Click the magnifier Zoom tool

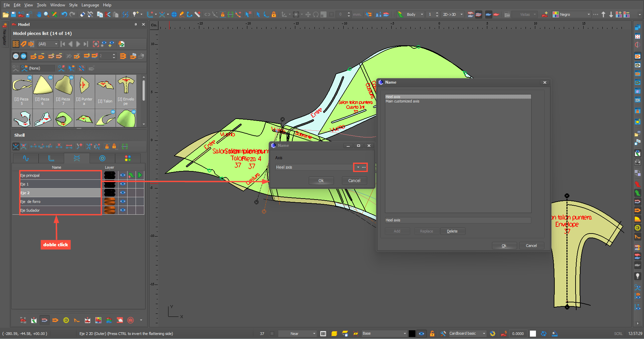46,14
